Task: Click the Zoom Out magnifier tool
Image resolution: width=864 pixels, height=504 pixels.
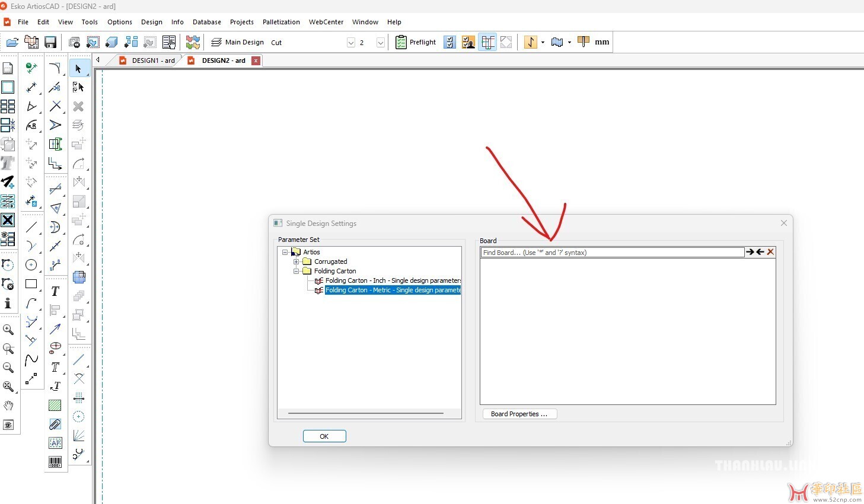Action: click(8, 368)
